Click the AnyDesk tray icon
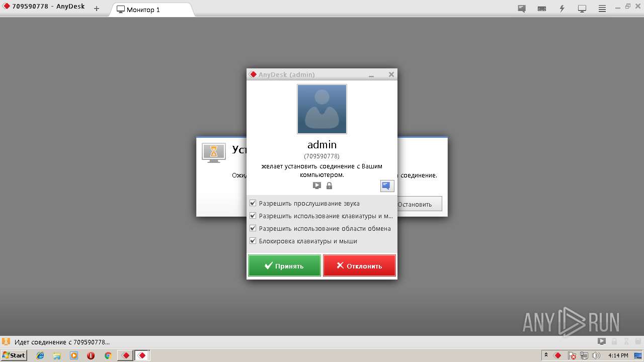Screen dimensions: 644x362 pyautogui.click(x=558, y=355)
